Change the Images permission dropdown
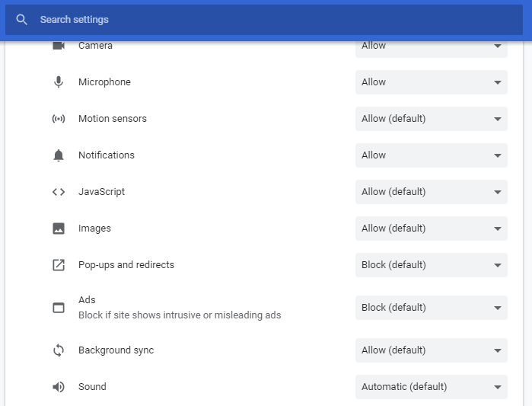532x406 pixels. point(432,229)
